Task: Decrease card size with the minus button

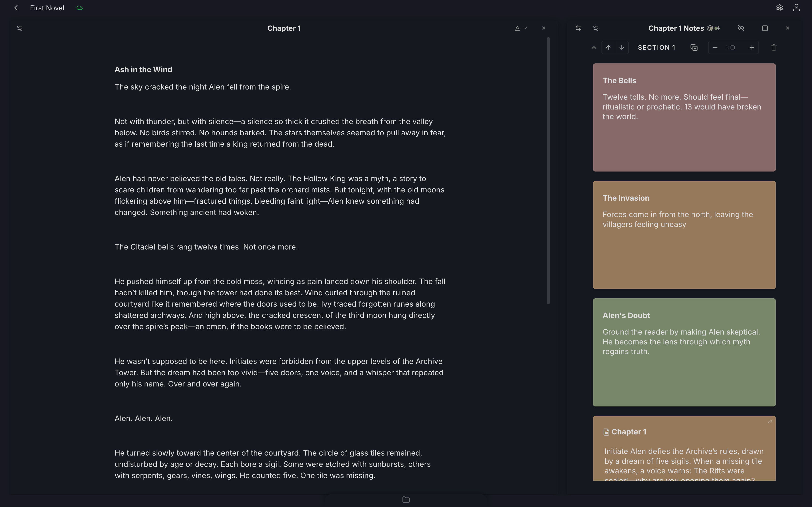Action: click(715, 48)
